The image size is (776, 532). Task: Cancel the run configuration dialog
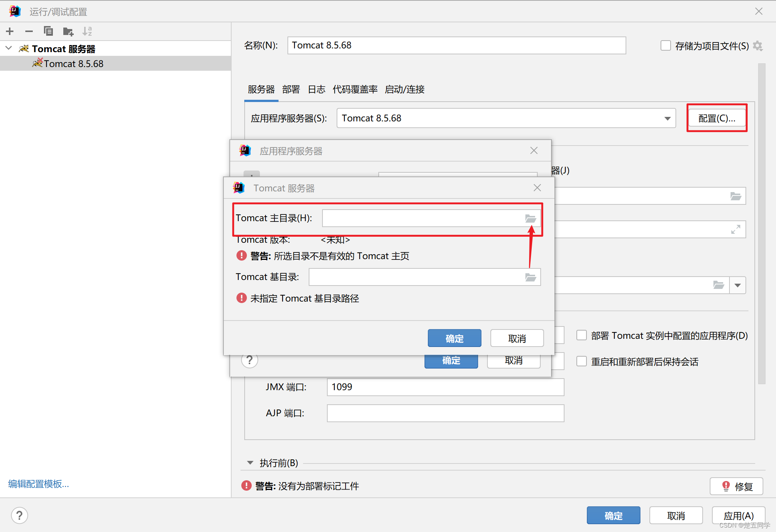(676, 516)
